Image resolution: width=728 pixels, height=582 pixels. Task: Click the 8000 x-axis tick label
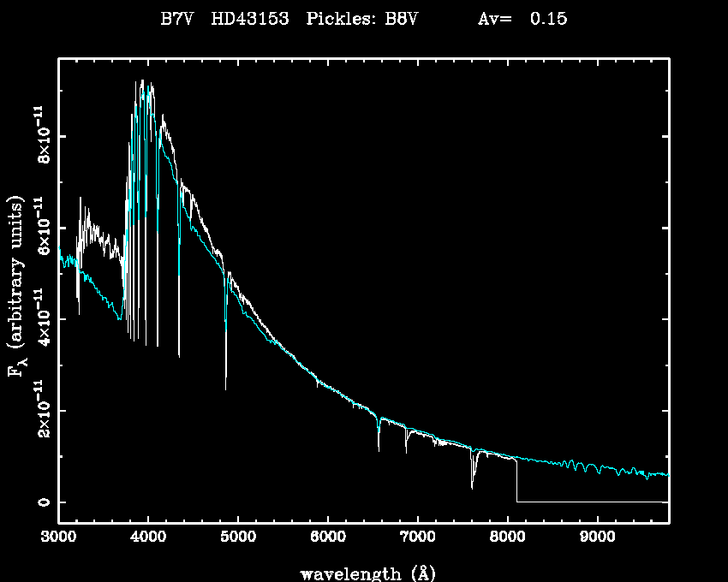[507, 537]
